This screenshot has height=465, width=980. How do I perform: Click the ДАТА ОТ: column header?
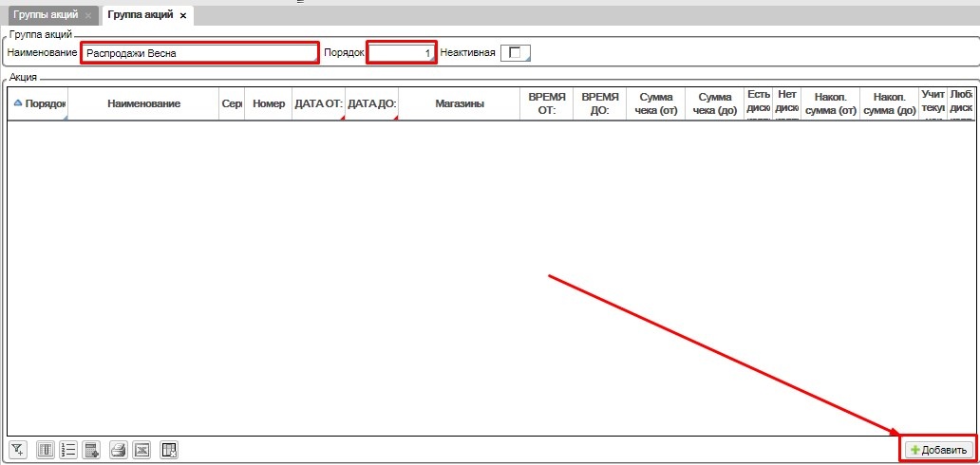[x=317, y=103]
